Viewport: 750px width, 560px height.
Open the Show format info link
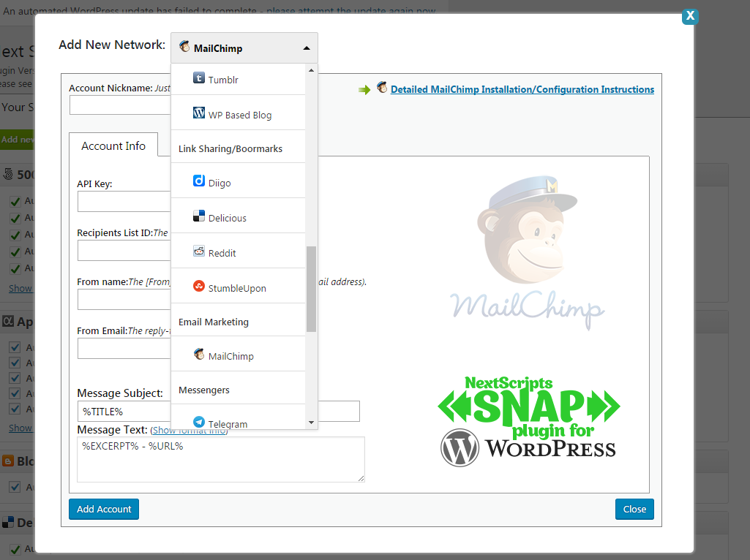pos(189,431)
